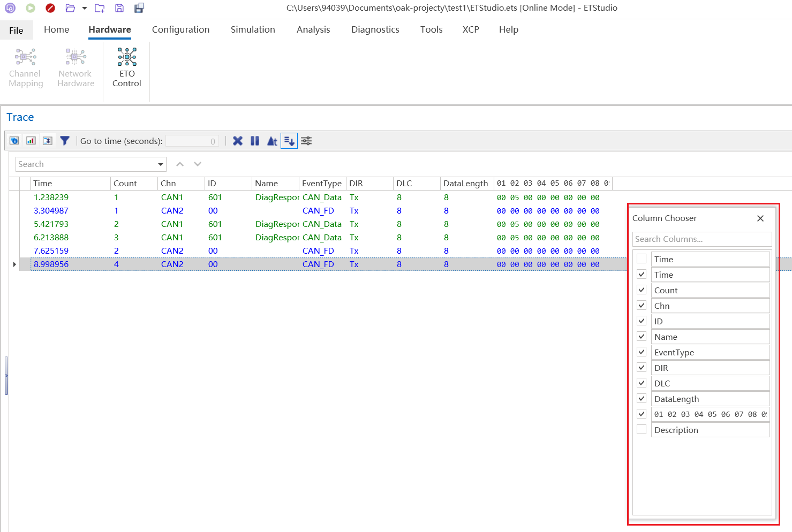Screen dimensions: 792x532
Task: Open the Diagnostics ribbon tab
Action: 375,29
